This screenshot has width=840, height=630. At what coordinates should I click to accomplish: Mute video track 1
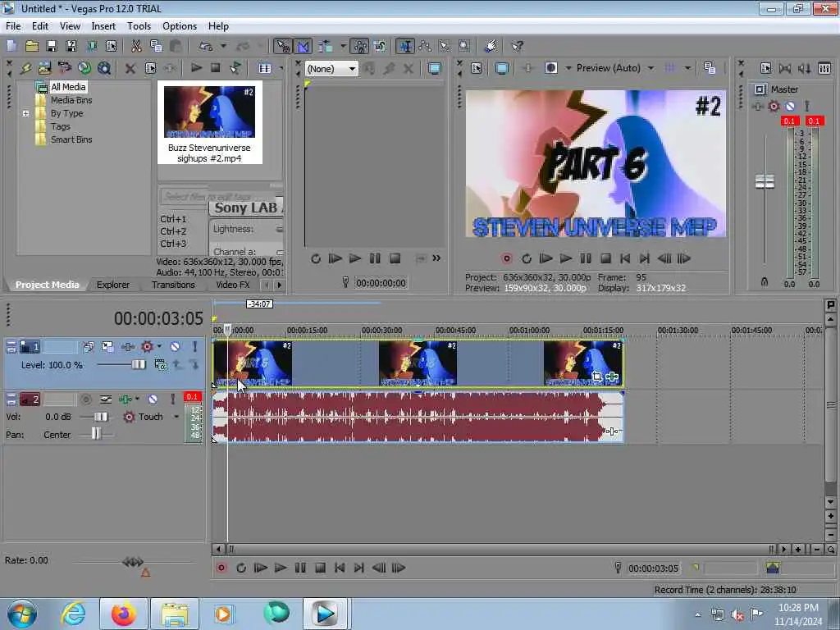[x=175, y=347]
